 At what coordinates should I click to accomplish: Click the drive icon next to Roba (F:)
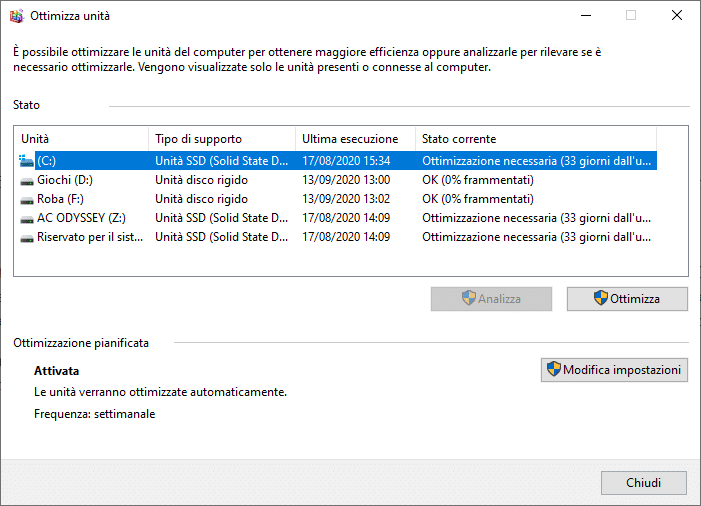tap(26, 199)
